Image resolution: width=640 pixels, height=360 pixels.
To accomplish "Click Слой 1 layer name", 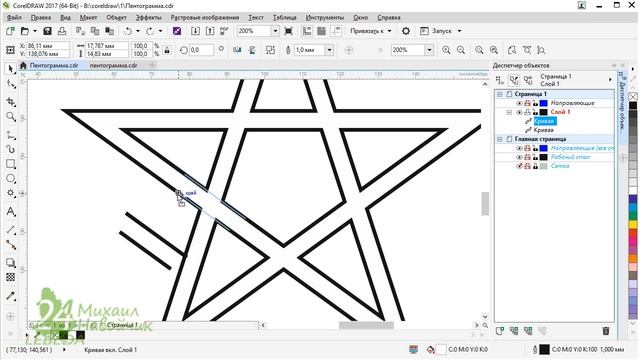I will (560, 112).
